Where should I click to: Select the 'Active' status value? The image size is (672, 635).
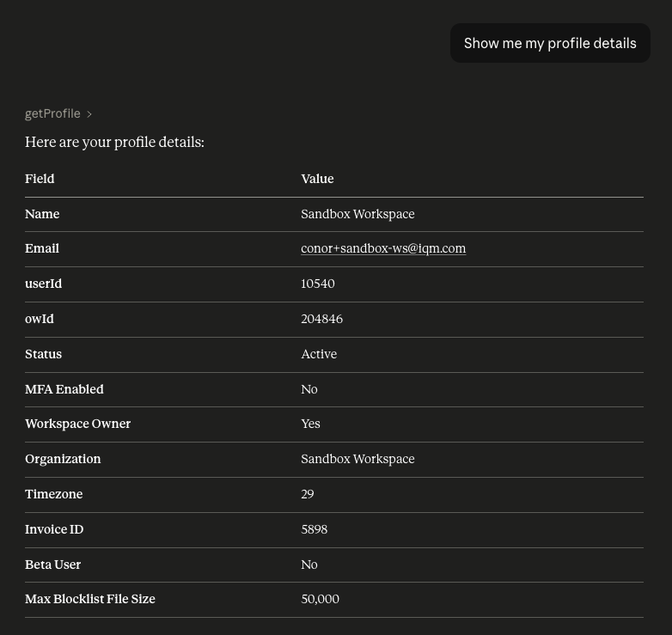point(319,354)
